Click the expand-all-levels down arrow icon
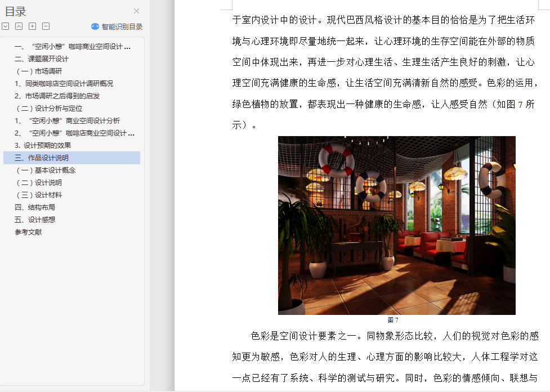Viewport: 550px width, 392px height. click(6, 26)
